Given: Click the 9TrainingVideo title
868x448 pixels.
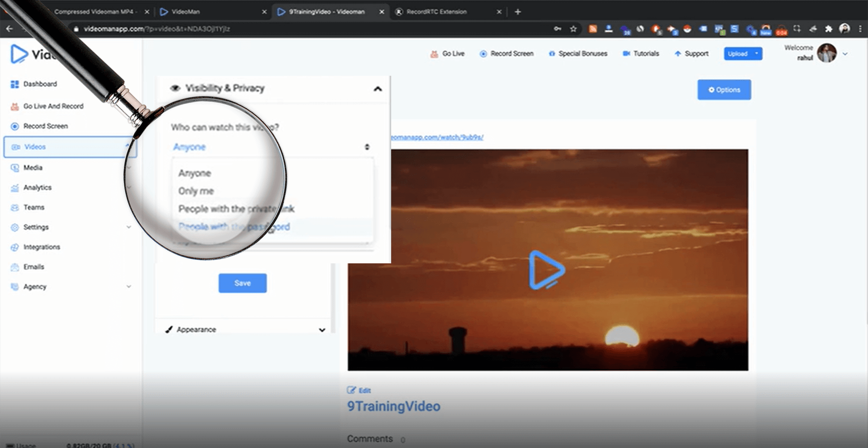Looking at the screenshot, I should (394, 406).
